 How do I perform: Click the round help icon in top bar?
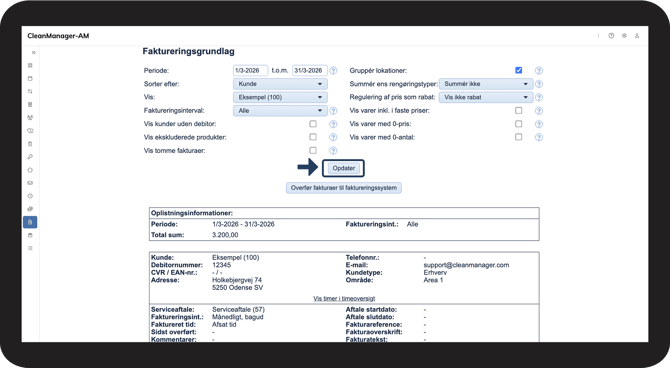click(x=611, y=36)
